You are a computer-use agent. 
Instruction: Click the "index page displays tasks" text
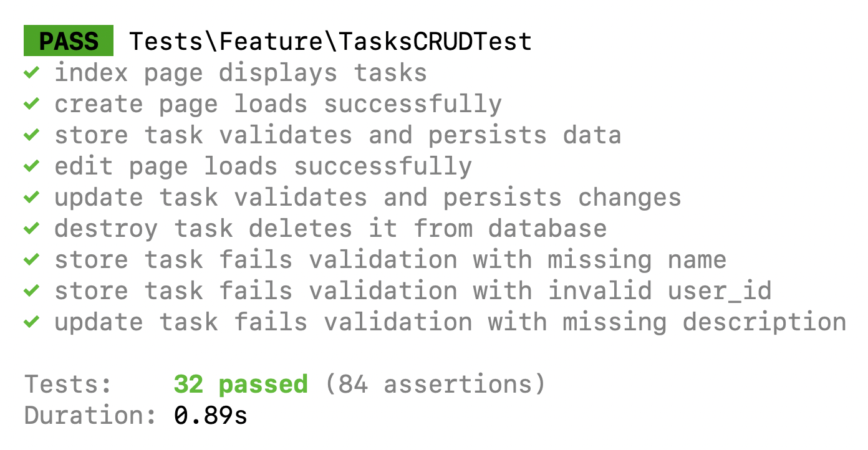[241, 73]
